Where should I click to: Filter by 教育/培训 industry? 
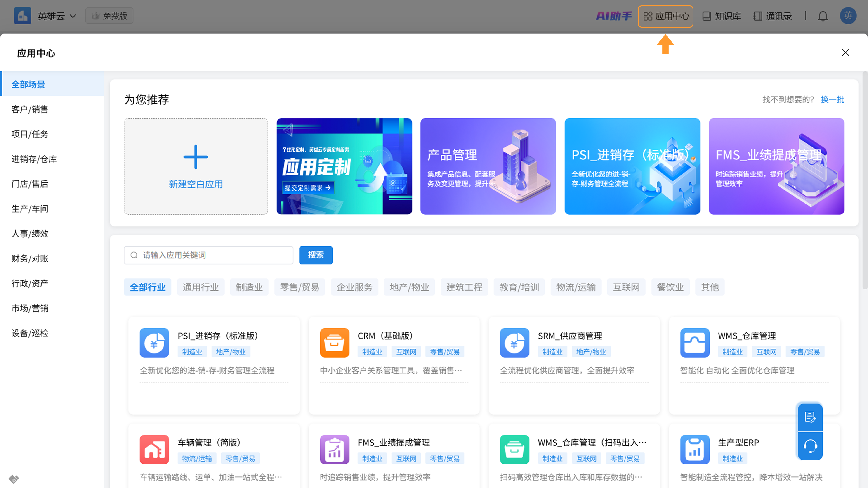click(x=519, y=287)
